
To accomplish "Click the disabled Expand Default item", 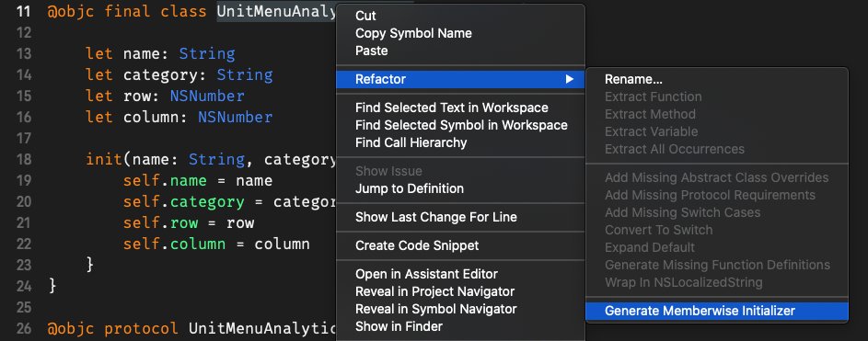I will tap(717, 247).
